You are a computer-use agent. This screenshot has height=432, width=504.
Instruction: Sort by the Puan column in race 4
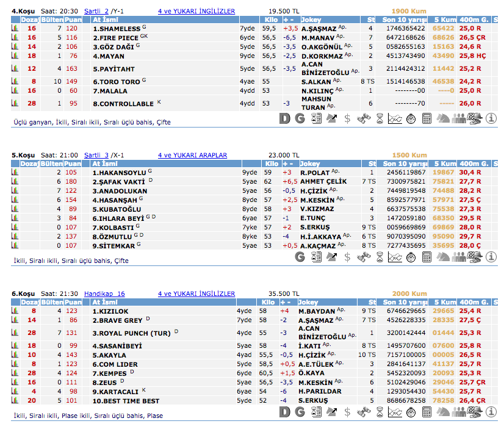pos(73,20)
